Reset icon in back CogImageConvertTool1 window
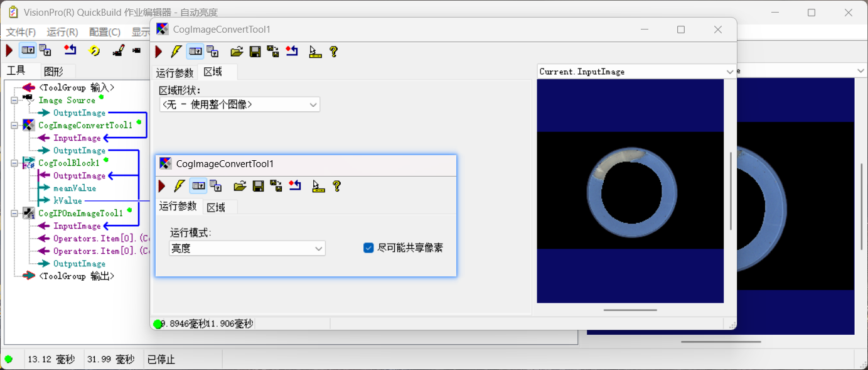The height and width of the screenshot is (370, 868). [x=291, y=52]
